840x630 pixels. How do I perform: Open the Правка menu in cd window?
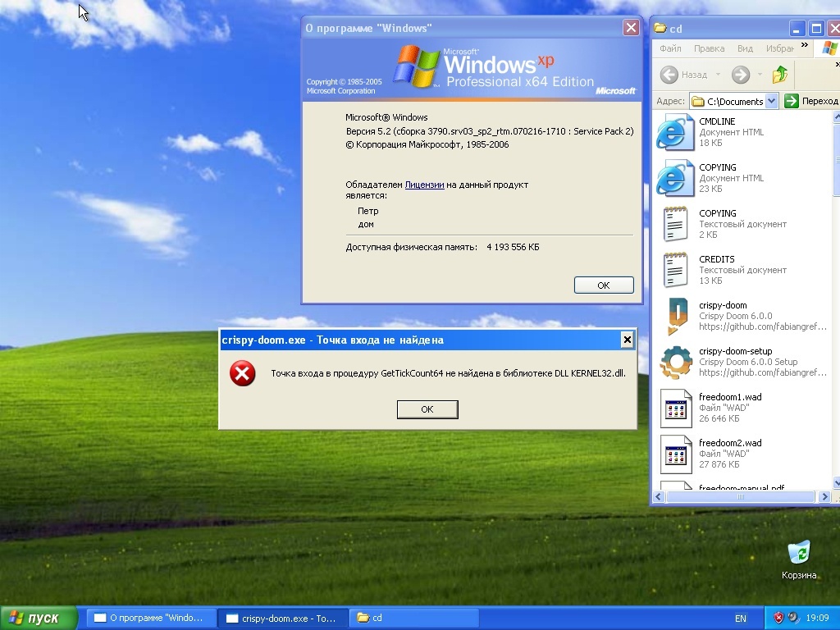(x=710, y=48)
